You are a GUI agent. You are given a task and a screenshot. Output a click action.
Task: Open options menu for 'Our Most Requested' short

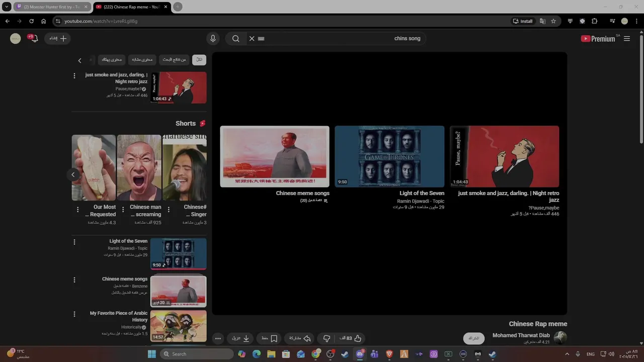pos(77,210)
